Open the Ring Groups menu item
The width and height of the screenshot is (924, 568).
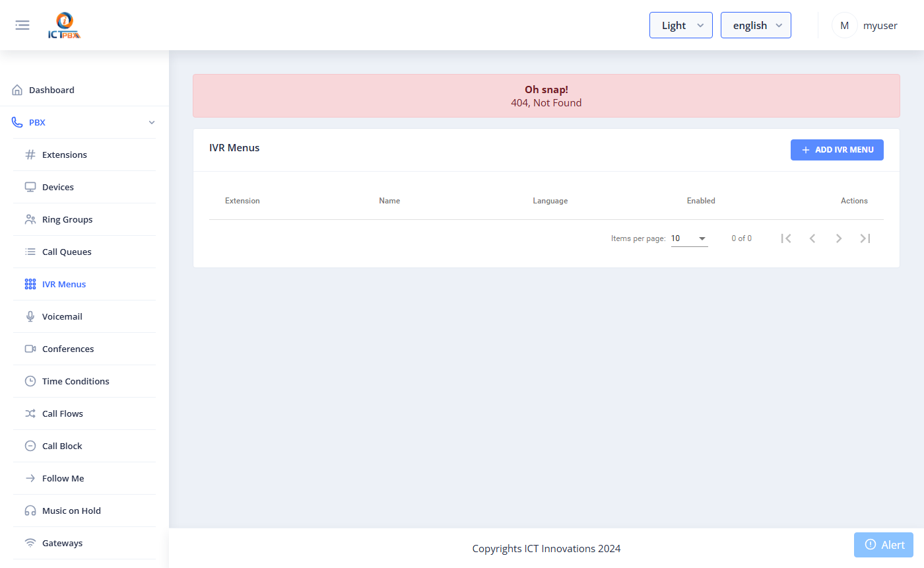coord(84,219)
